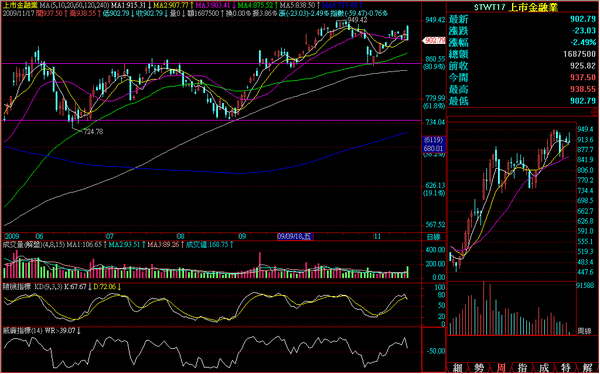600x374 pixels.
Task: Switch to the 指 tab
Action: tap(522, 368)
